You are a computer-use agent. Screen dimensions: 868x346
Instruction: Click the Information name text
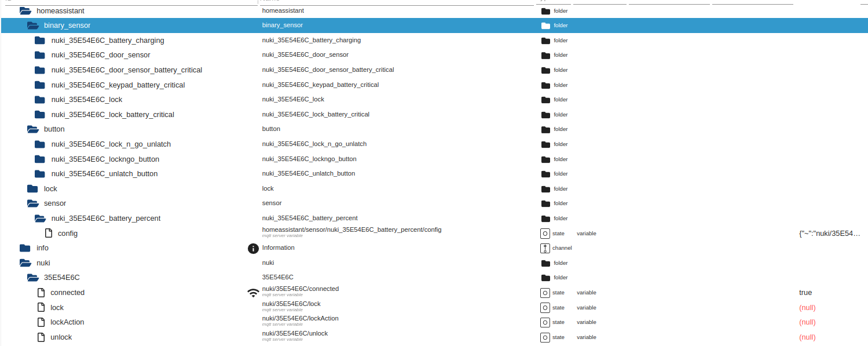pos(279,247)
